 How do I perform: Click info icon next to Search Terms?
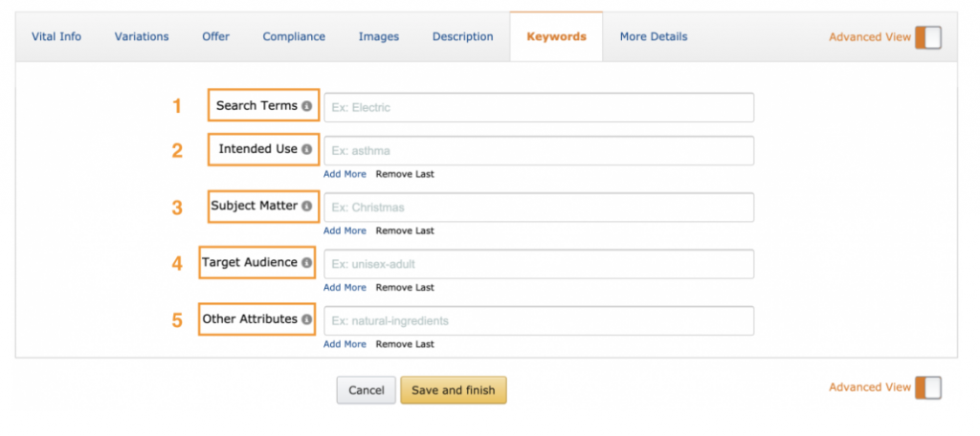click(x=306, y=106)
